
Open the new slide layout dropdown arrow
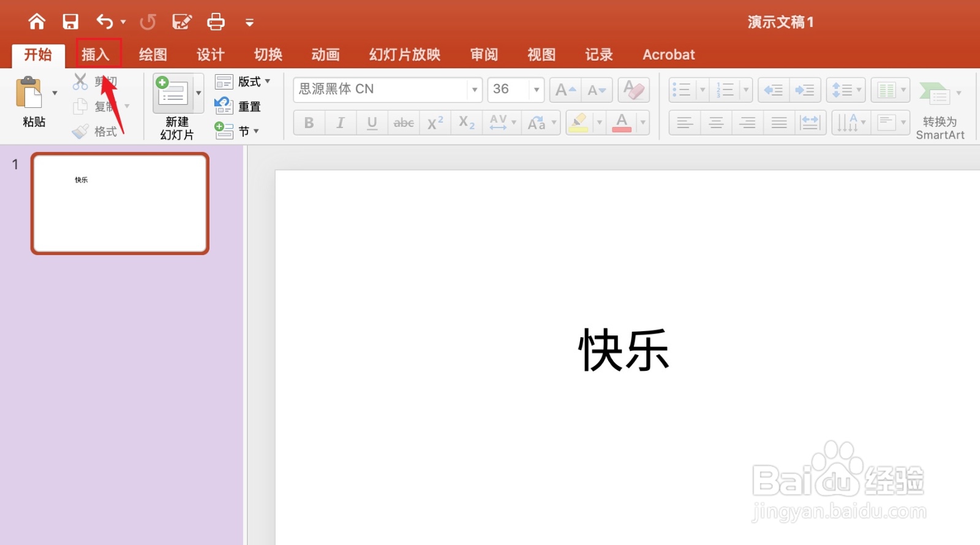[x=199, y=93]
